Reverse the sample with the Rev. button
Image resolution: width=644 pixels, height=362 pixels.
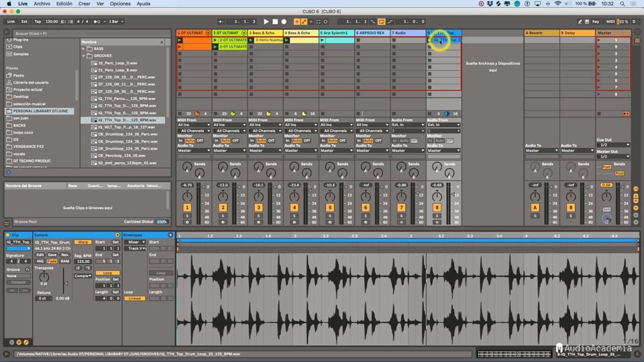pyautogui.click(x=64, y=255)
